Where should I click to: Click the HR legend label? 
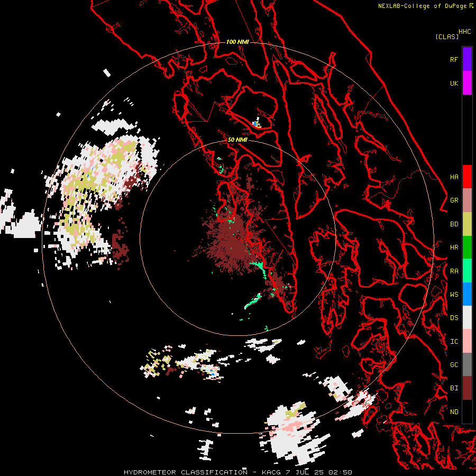click(x=454, y=248)
